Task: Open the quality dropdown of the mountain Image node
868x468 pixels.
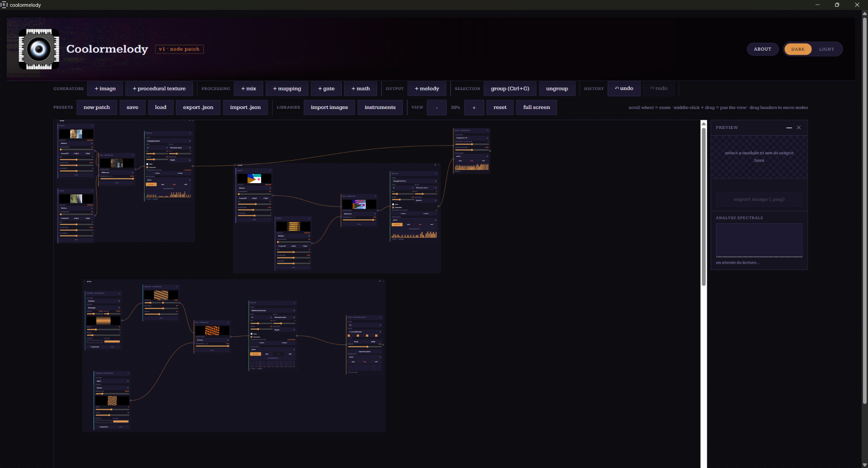Action: tap(76, 143)
